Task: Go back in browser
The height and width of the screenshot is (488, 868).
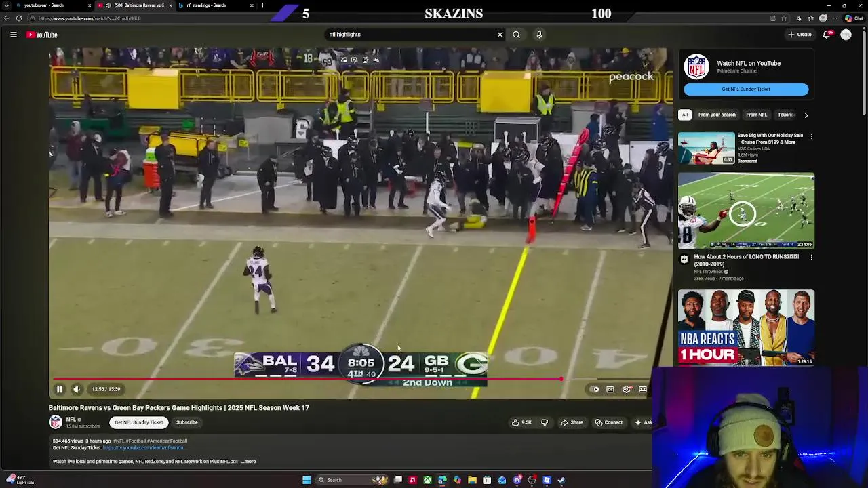Action: 6,18
